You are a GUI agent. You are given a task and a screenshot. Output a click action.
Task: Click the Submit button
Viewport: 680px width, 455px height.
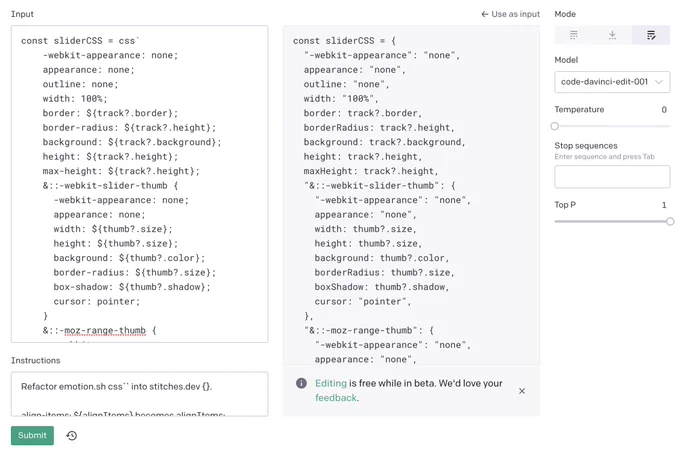(32, 435)
